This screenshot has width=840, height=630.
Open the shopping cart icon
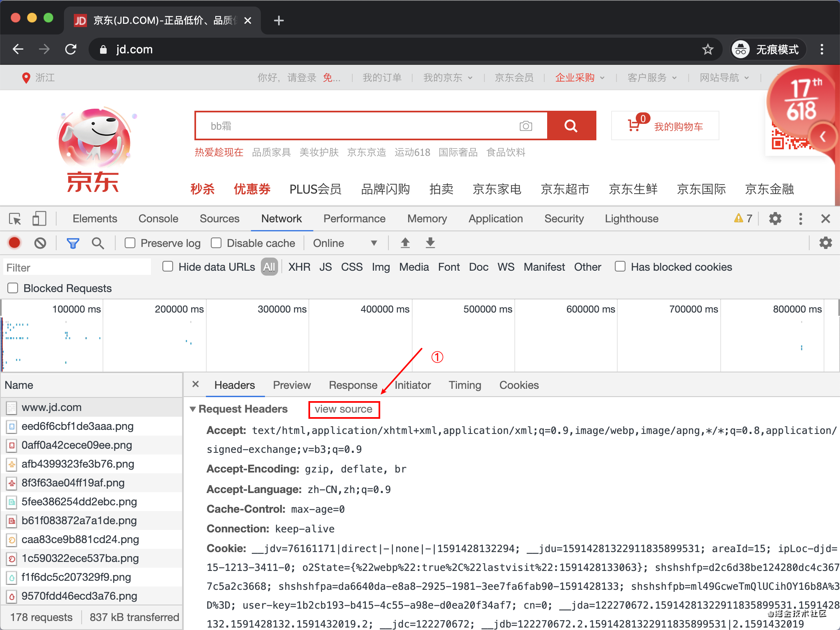click(635, 125)
